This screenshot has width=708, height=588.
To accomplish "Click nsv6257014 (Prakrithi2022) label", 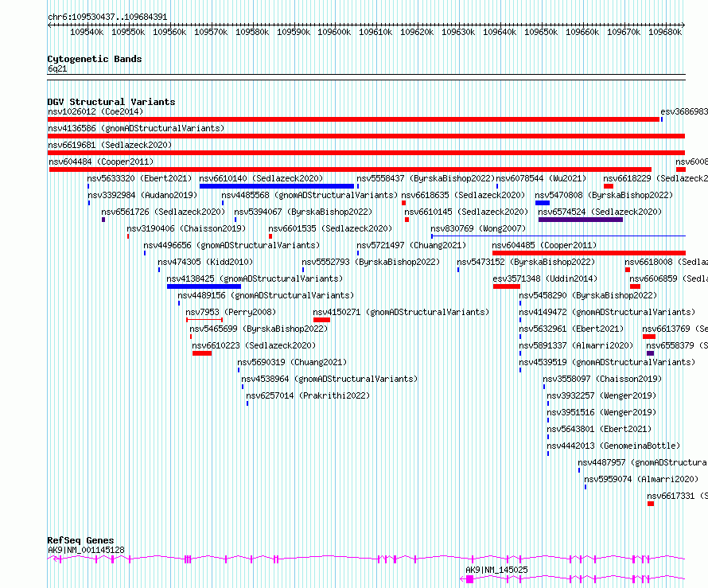I will (308, 395).
